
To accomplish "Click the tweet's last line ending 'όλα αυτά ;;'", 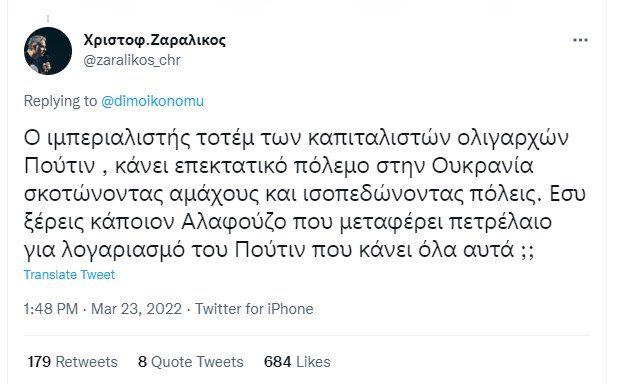I will pyautogui.click(x=279, y=250).
